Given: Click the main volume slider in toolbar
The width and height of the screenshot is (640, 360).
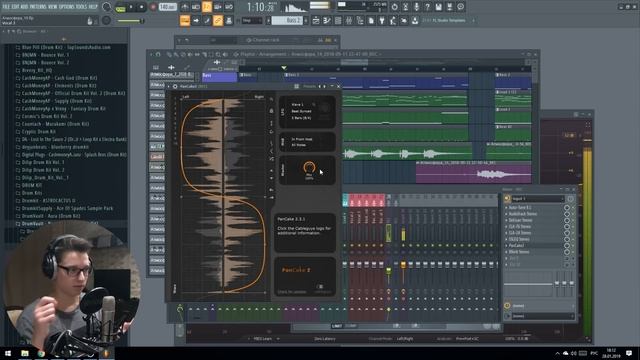Looking at the screenshot, I should (131, 21).
